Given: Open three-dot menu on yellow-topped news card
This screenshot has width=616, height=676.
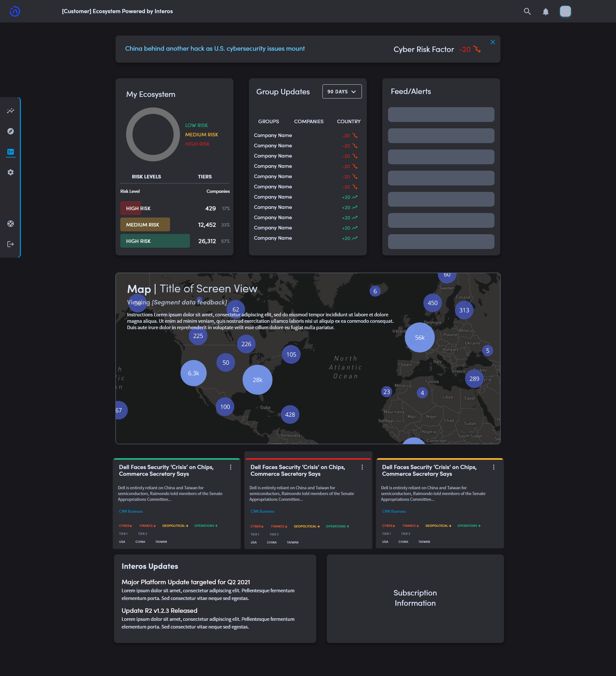Looking at the screenshot, I should [494, 467].
